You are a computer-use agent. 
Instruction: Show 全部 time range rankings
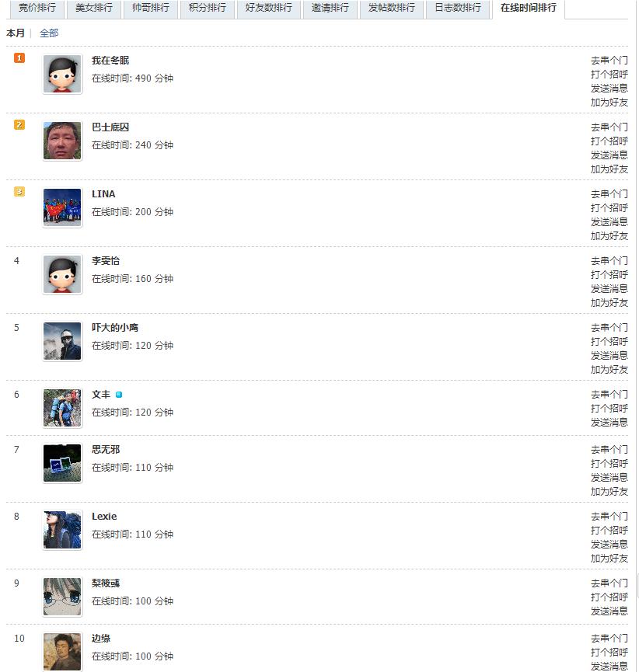coord(49,33)
